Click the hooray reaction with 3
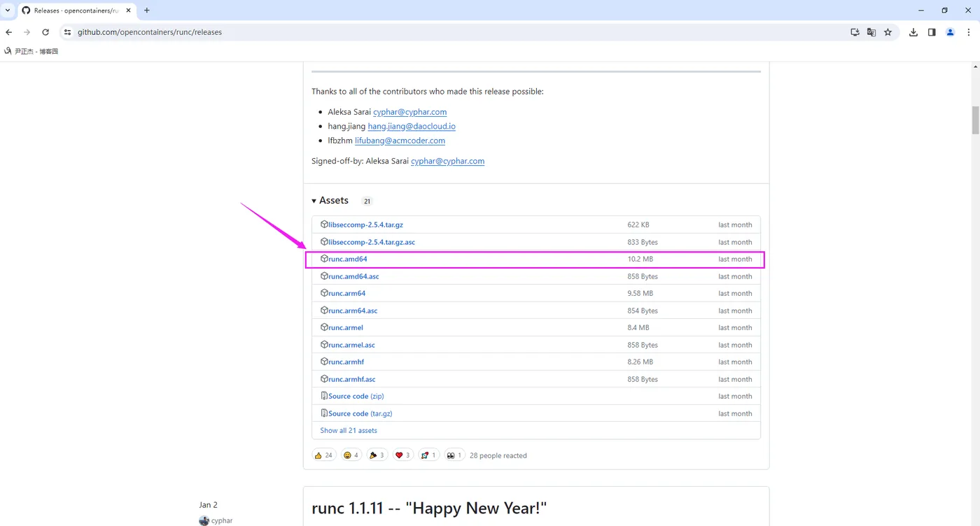Screen dimensions: 980x526 (377, 455)
